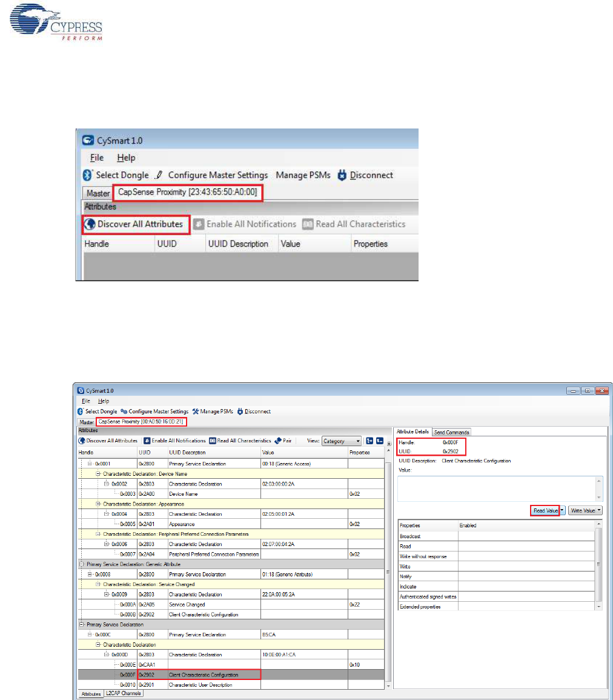
Task: Click the Properties table scrollbar down arrow
Action: pos(598,607)
